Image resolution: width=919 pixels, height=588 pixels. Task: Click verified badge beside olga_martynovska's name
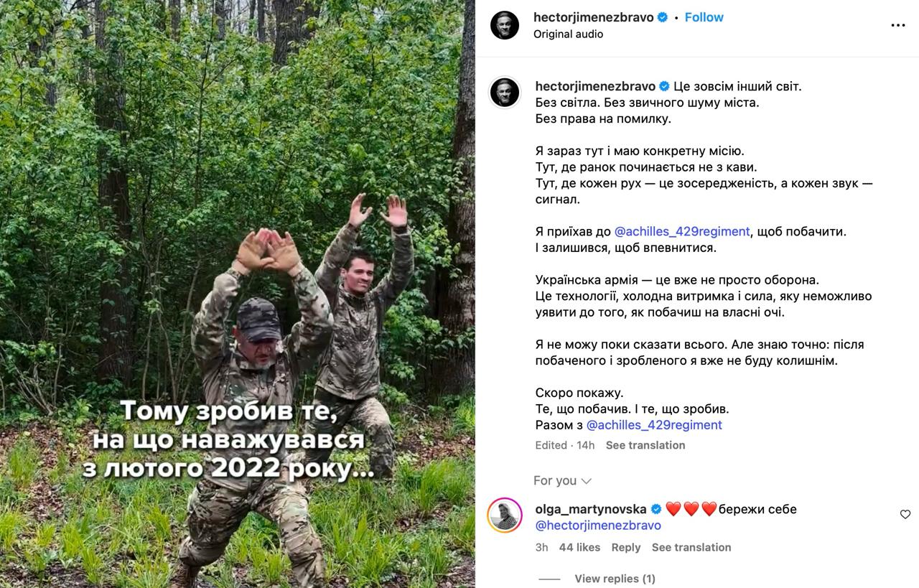tap(656, 509)
